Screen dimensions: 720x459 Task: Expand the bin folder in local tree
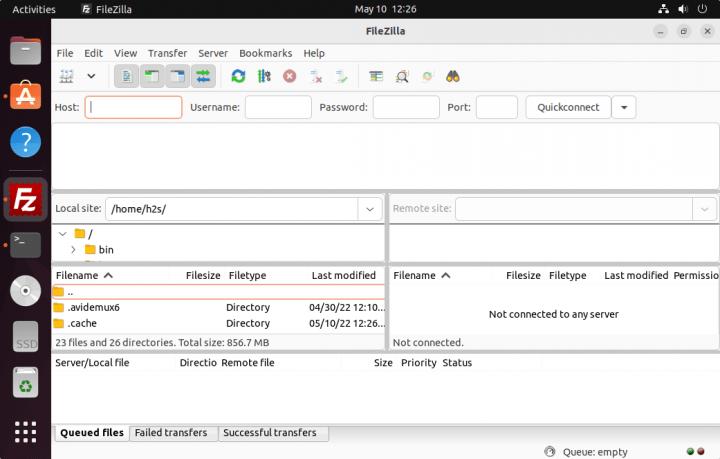(x=73, y=249)
